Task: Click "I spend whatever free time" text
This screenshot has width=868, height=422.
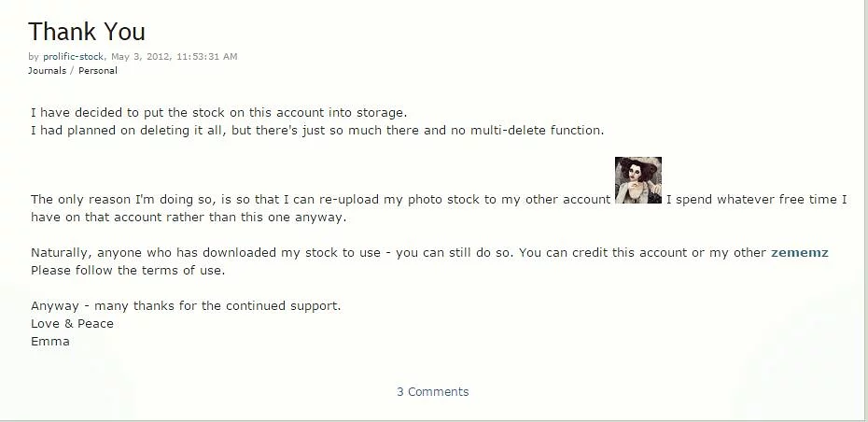Action: 756,200
